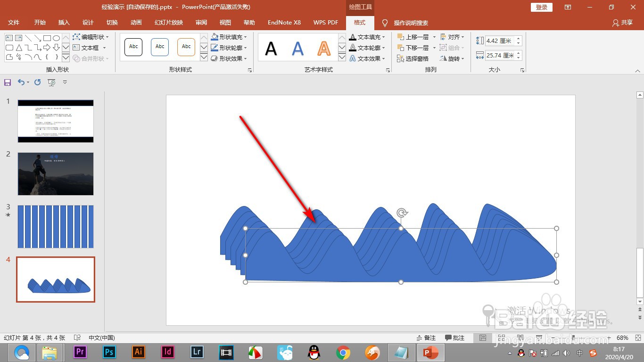Open the Animations (动画) tab
Viewport: 644px width, 362px height.
click(136, 23)
